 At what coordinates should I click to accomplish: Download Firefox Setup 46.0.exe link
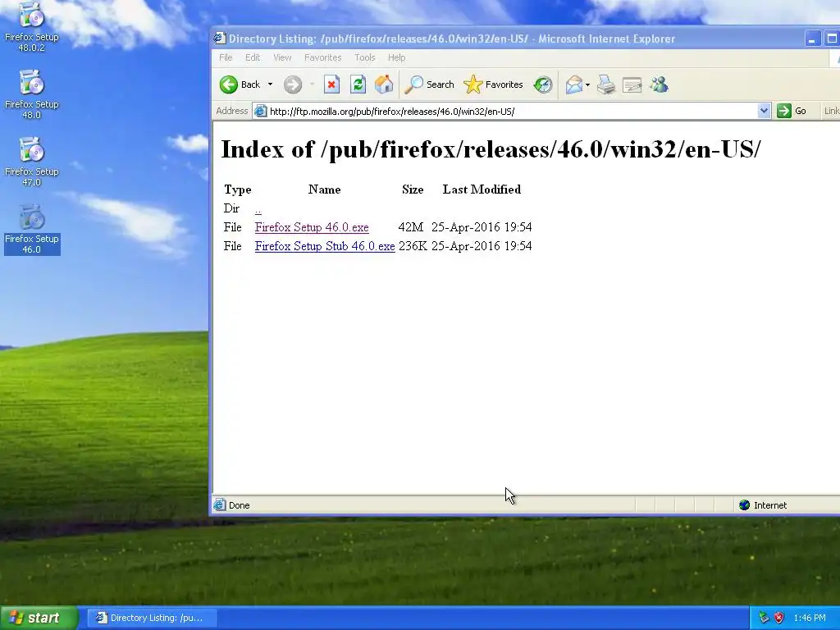tap(312, 227)
